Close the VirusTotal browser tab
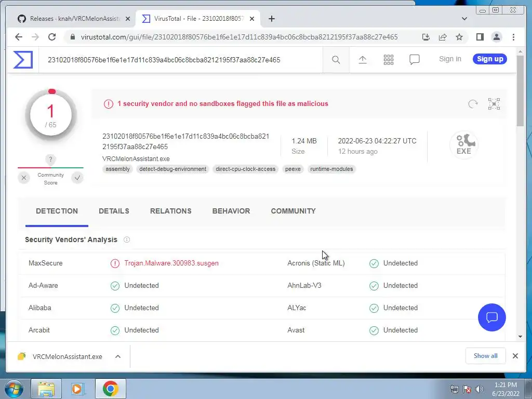The width and height of the screenshot is (532, 399). pos(252,19)
